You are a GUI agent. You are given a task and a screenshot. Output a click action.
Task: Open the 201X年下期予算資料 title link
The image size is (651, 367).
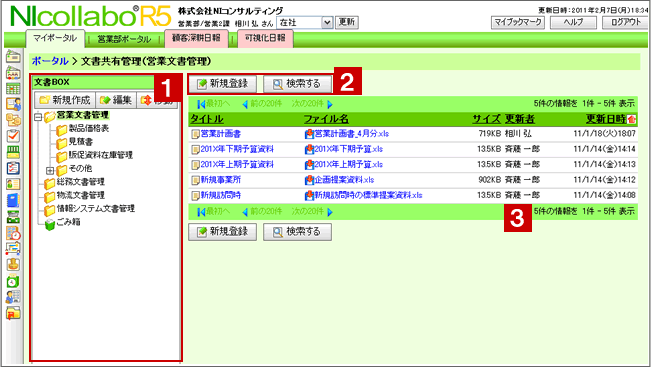pos(237,149)
